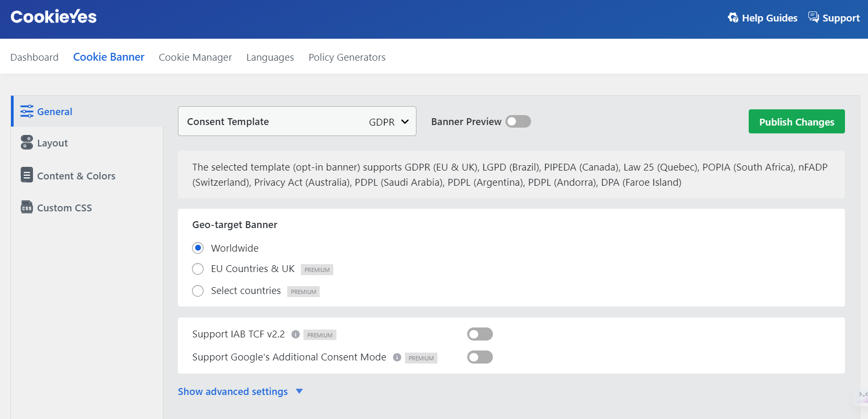
Task: Click the Content & Colors document icon
Action: click(x=27, y=175)
